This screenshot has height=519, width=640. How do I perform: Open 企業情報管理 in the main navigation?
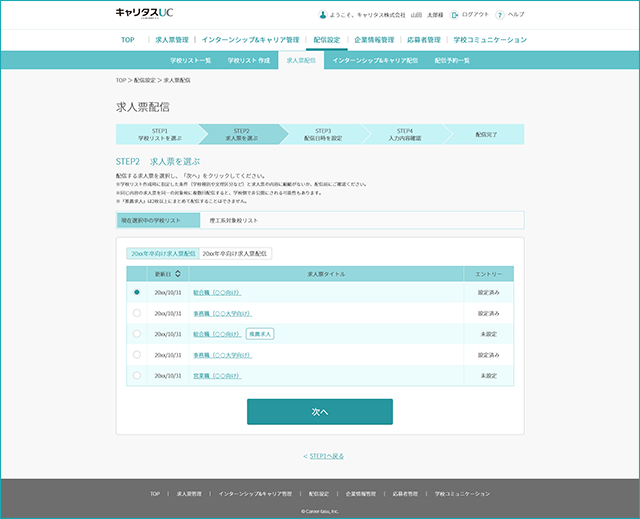[374, 40]
